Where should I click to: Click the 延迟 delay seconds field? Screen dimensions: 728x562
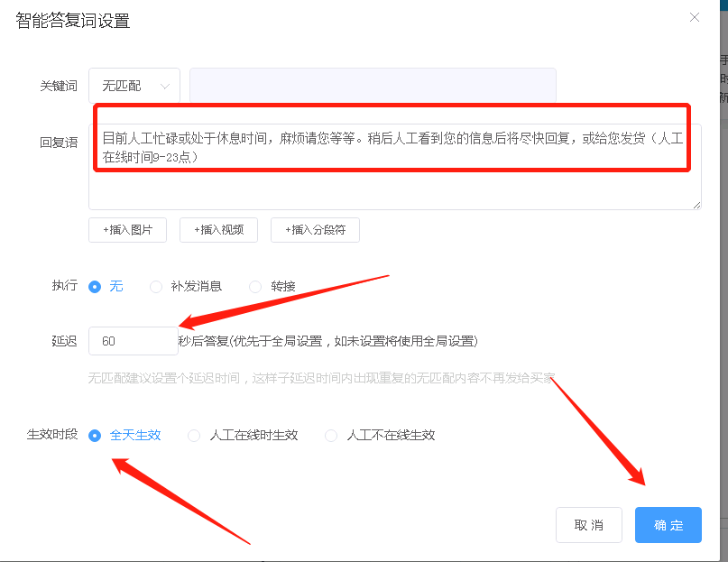click(x=134, y=341)
